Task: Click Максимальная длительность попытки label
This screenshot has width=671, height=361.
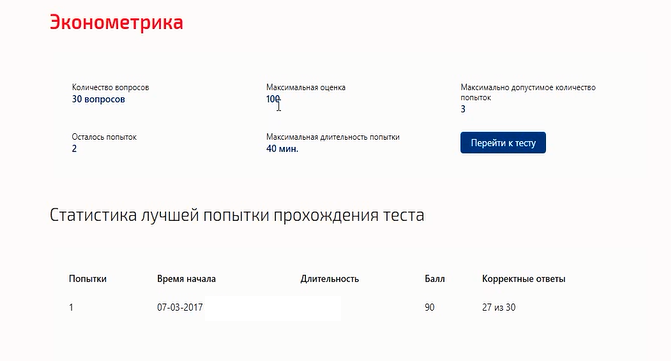Action: point(333,137)
